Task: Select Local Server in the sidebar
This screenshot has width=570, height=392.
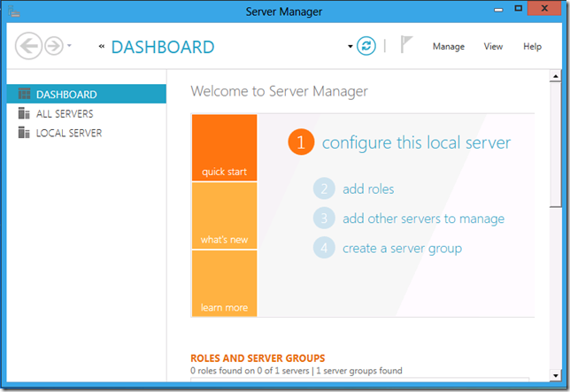Action: pos(87,133)
